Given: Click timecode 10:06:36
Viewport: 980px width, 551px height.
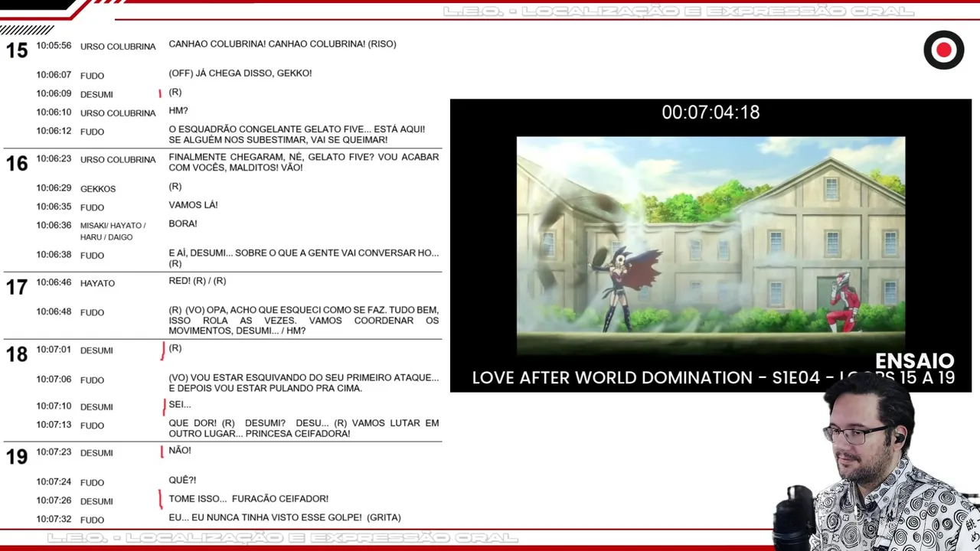Looking at the screenshot, I should (54, 225).
